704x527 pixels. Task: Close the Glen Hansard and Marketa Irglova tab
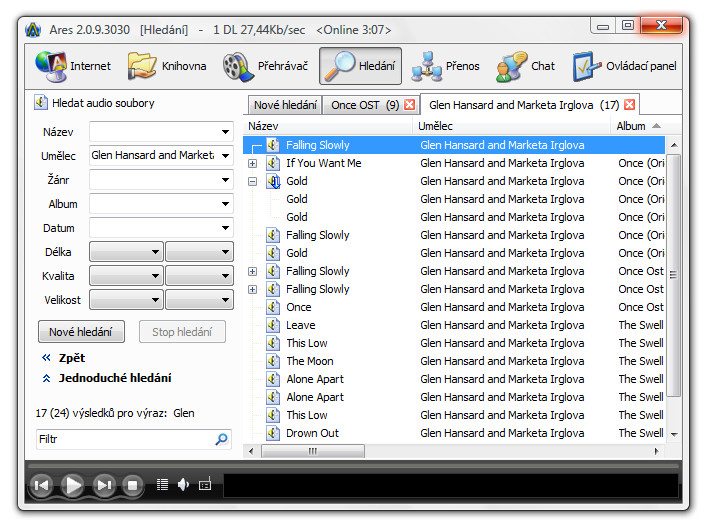click(x=629, y=105)
